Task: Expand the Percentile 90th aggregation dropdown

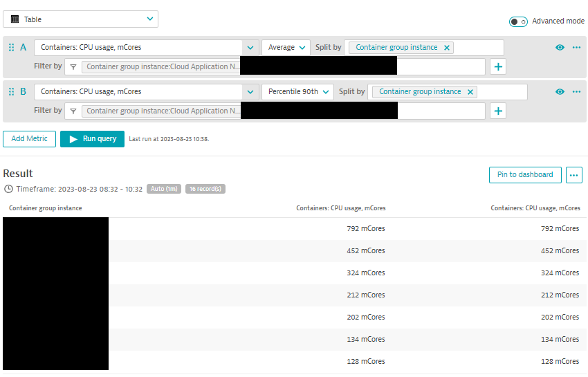Action: 298,92
